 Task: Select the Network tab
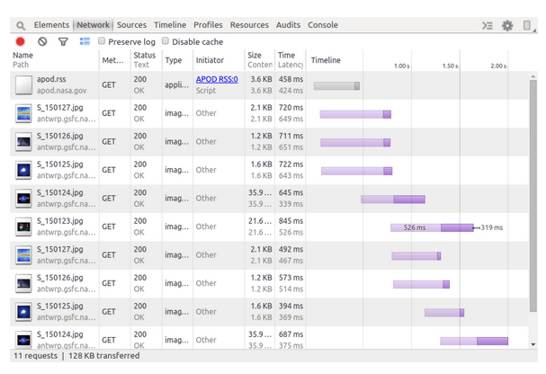click(x=93, y=25)
